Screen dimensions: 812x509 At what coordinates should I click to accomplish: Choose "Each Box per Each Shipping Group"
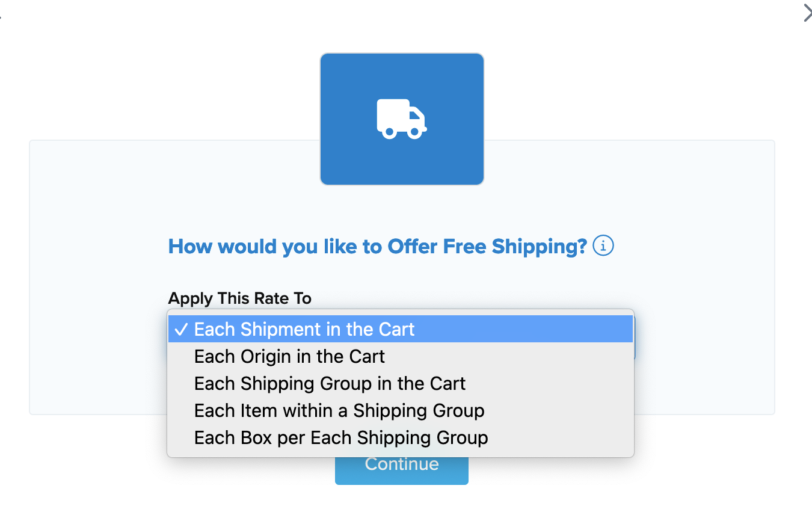(x=341, y=438)
